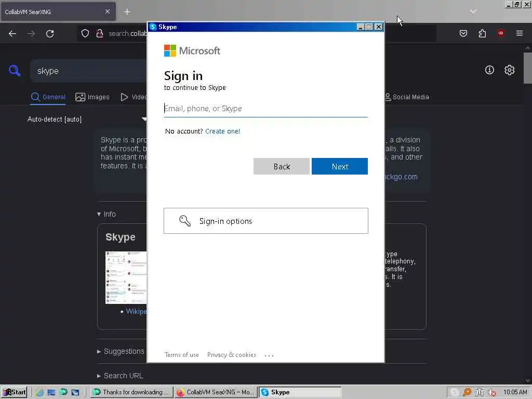Viewport: 532px width, 399px height.
Task: Click the green globe quick launch icon
Action: click(63, 392)
